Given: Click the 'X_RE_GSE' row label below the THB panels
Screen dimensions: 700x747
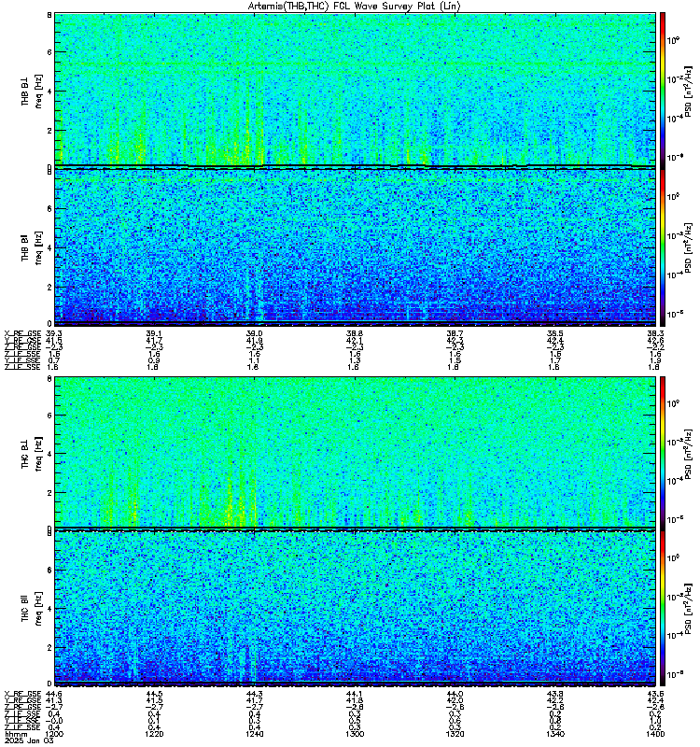Looking at the screenshot, I should coord(22,333).
